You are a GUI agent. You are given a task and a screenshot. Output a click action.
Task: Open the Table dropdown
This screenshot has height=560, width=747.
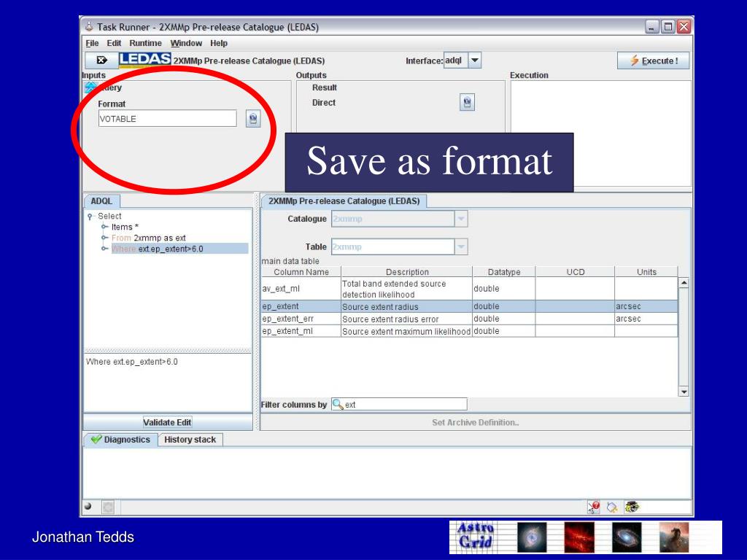(x=461, y=246)
